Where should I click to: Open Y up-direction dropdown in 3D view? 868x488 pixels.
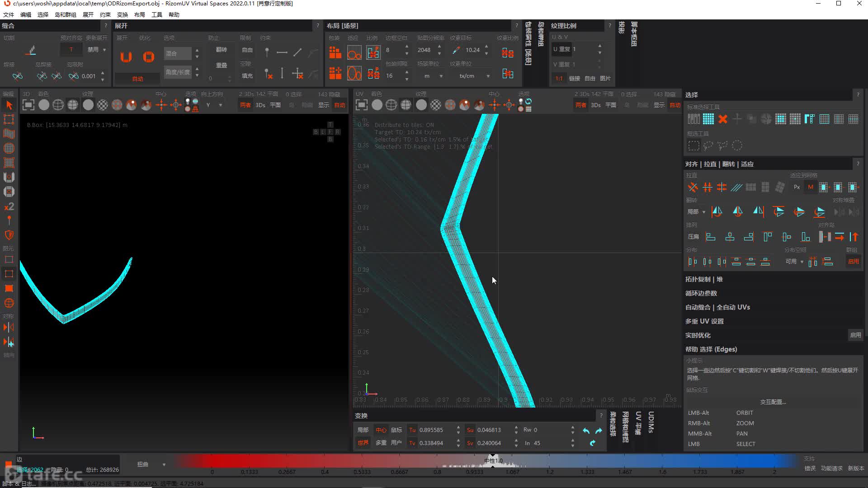214,105
